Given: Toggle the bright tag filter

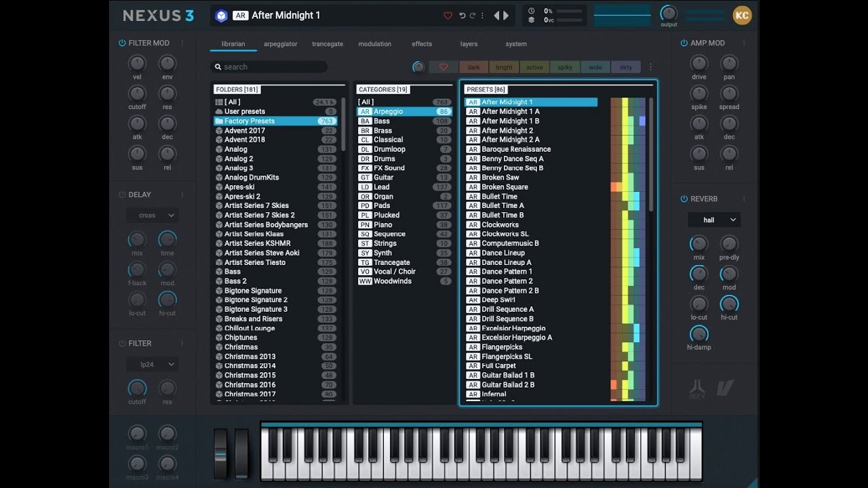Looking at the screenshot, I should pyautogui.click(x=504, y=67).
